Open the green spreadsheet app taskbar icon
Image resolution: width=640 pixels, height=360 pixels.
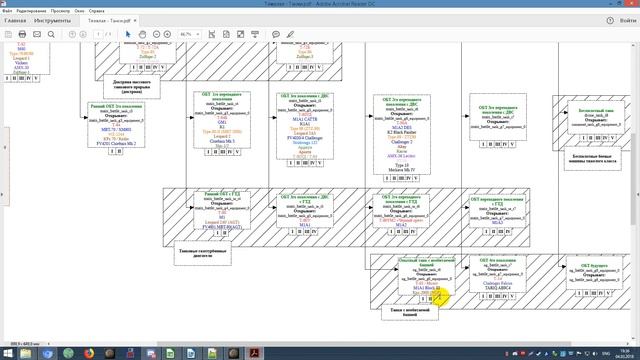(170, 353)
